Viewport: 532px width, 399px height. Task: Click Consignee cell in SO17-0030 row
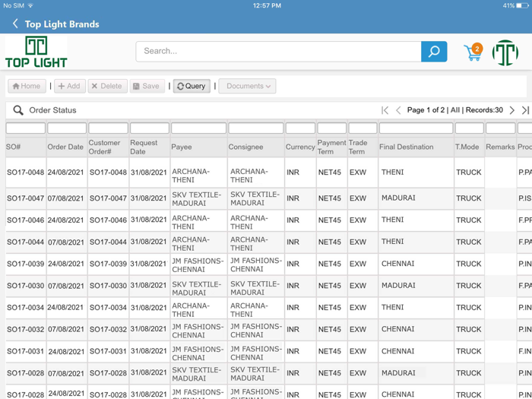(x=255, y=288)
